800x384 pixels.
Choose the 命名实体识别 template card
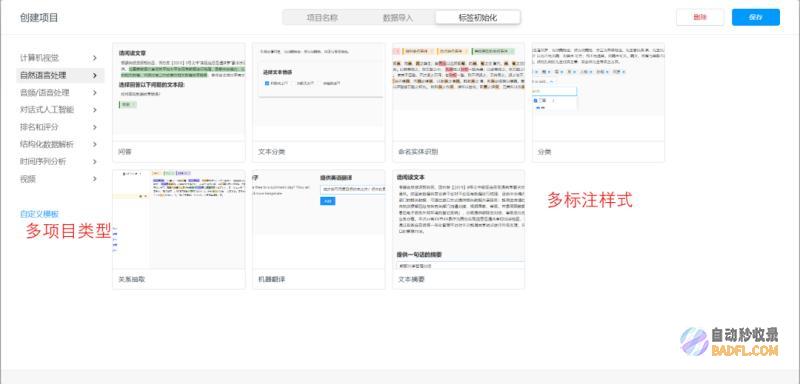[458, 103]
